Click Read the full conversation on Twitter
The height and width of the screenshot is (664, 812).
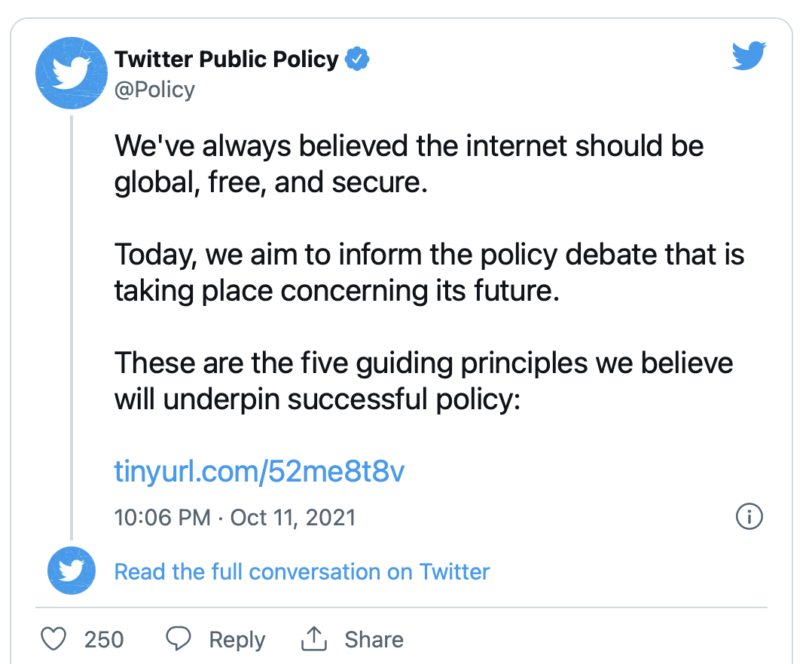coord(302,572)
